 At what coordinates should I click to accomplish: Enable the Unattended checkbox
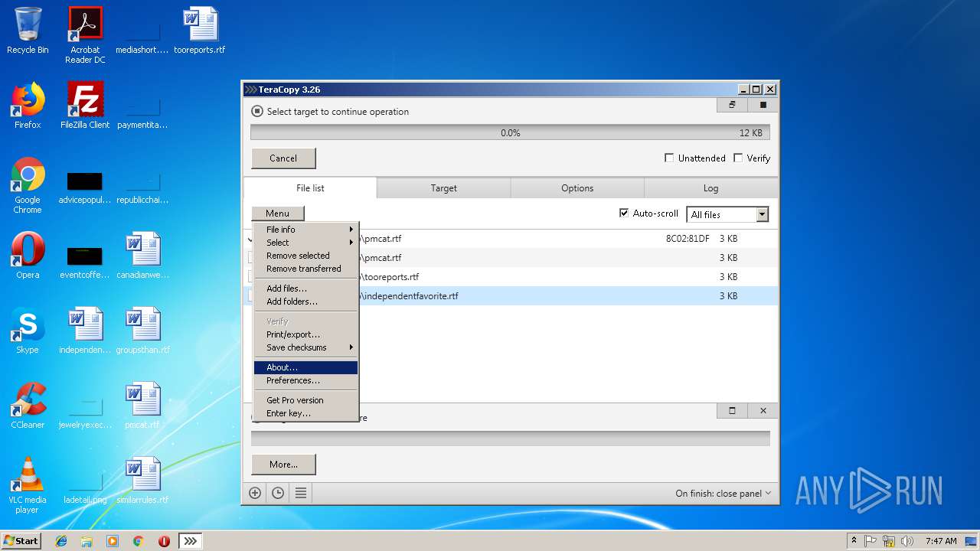(669, 158)
